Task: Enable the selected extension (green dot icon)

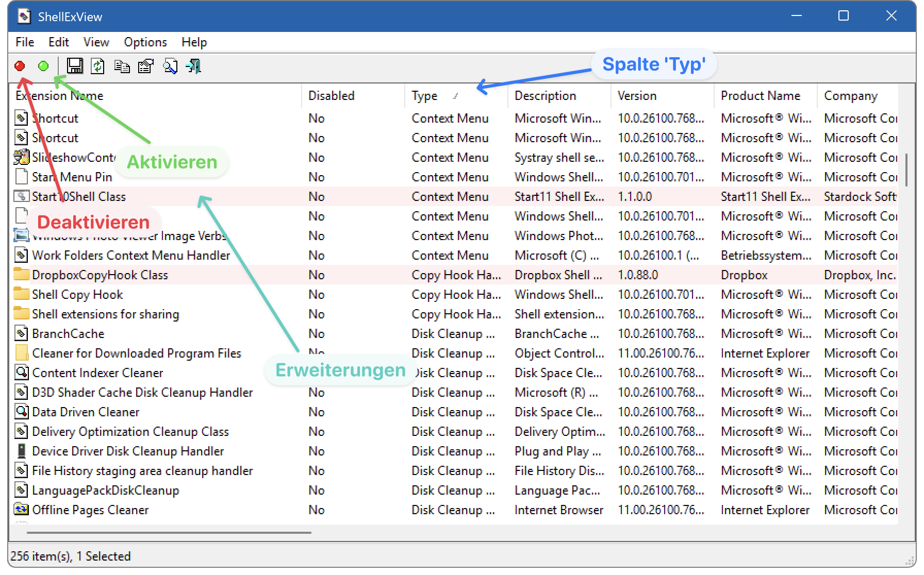Action: tap(43, 66)
